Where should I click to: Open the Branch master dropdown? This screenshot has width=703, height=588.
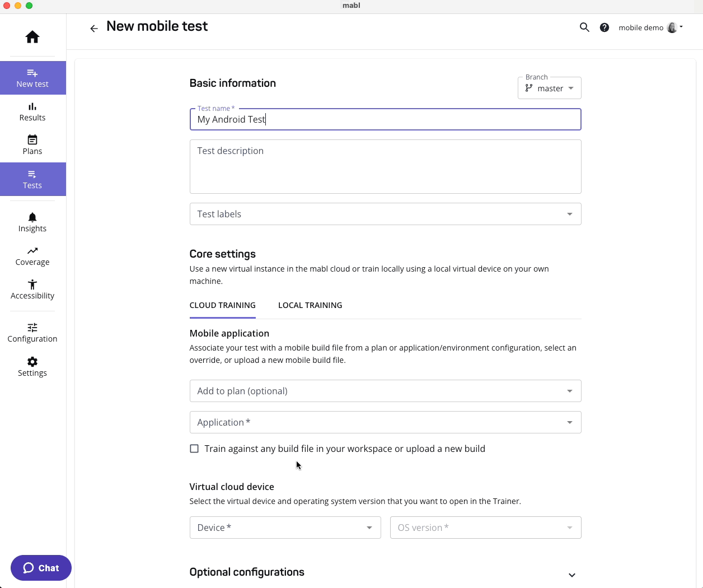(x=550, y=88)
